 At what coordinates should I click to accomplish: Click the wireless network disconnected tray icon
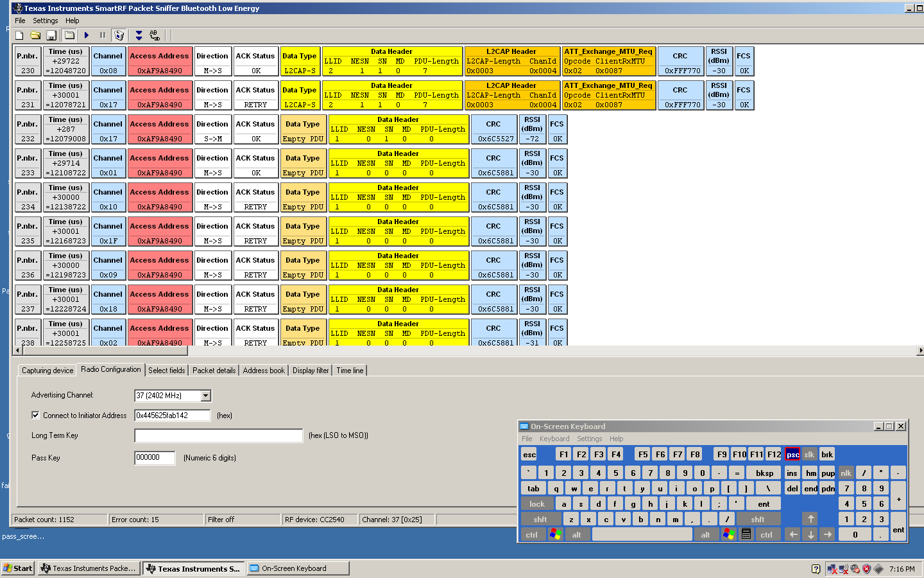(844, 569)
